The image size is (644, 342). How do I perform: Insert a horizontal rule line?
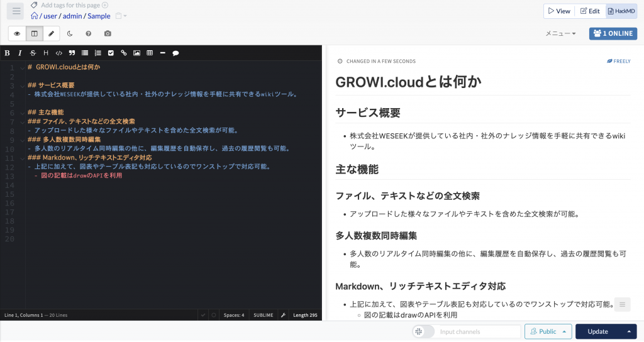pyautogui.click(x=163, y=53)
